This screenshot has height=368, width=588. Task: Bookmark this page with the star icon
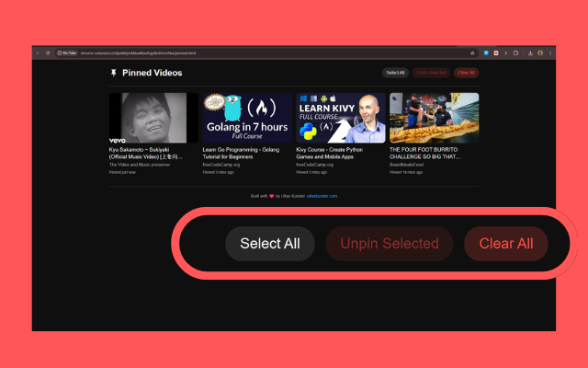(x=472, y=53)
